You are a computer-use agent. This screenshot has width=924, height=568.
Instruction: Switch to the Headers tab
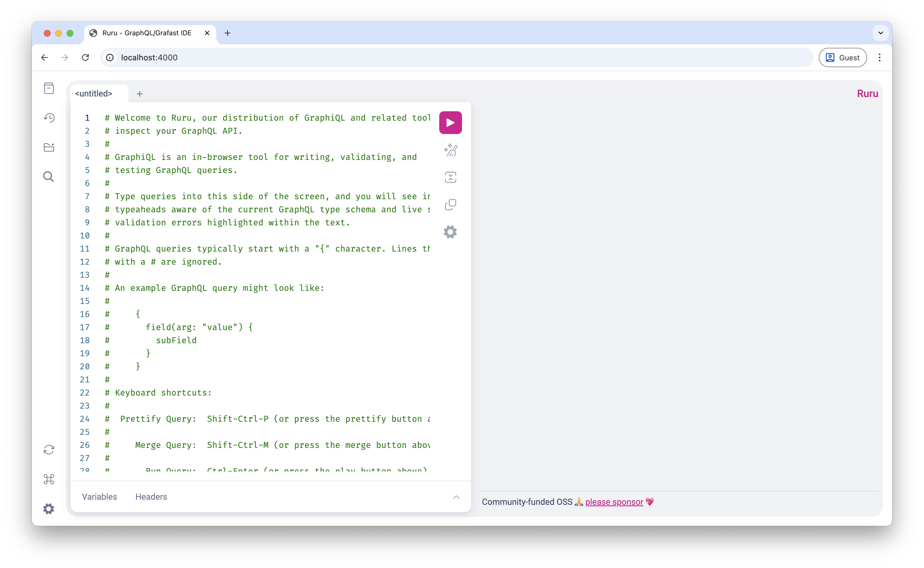tap(151, 497)
